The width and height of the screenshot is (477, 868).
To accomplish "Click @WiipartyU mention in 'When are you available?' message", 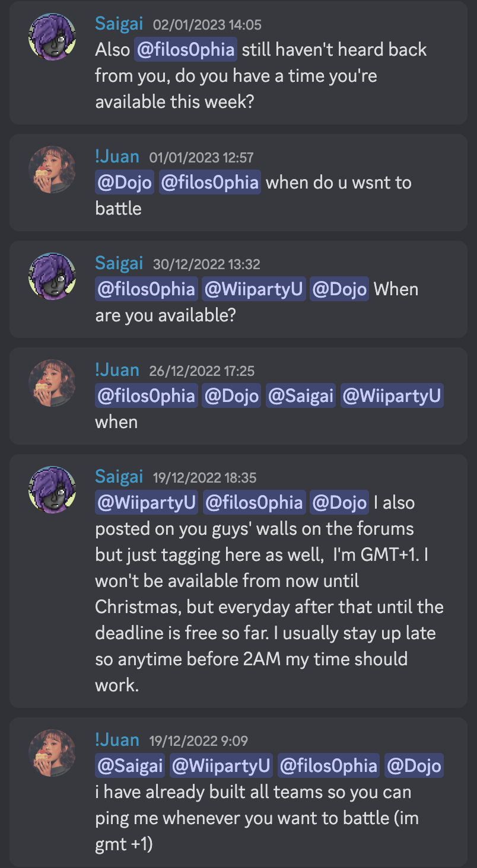I will 254,289.
